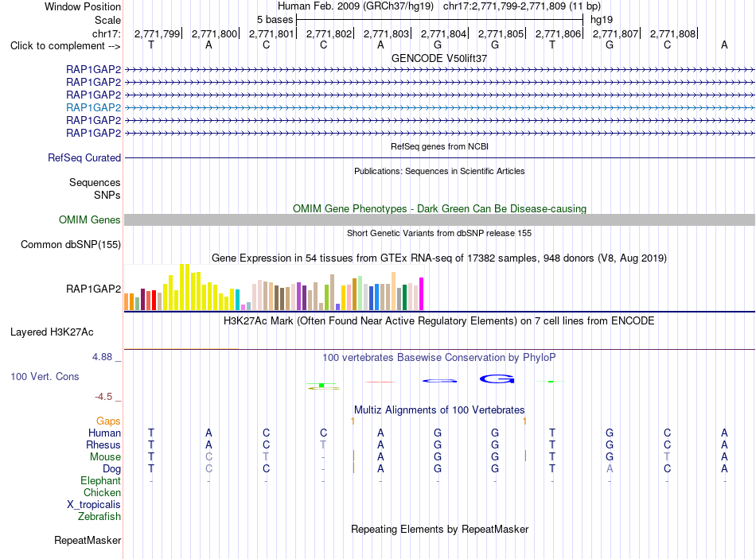Viewport: 756px width, 559px height.
Task: Click the light-blue highlighted RAP1GAP2 transcript arrows
Action: (439, 107)
